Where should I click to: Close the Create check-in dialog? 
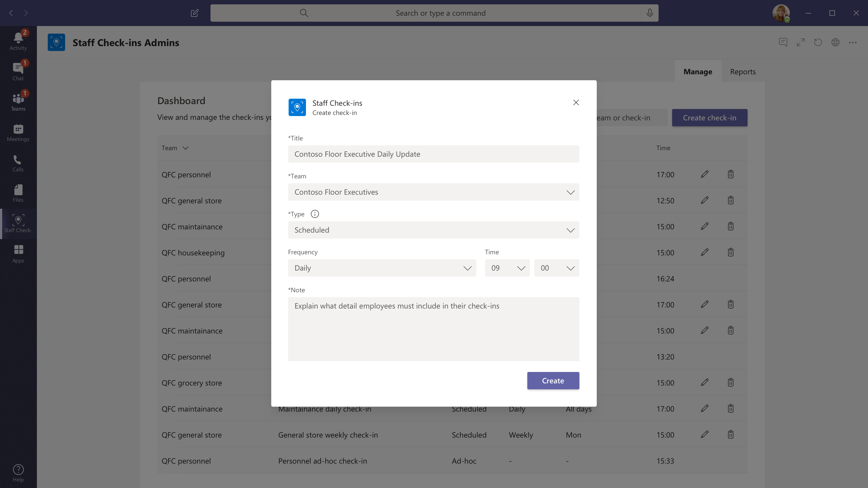pos(576,102)
